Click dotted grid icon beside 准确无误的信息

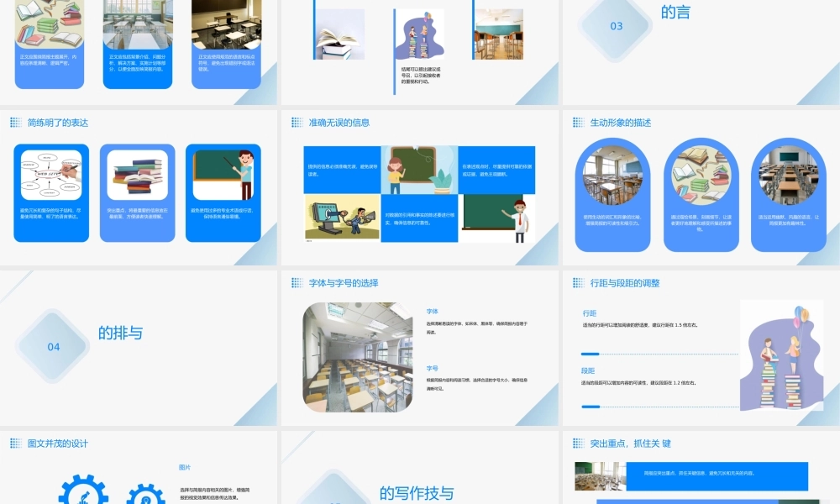point(297,123)
